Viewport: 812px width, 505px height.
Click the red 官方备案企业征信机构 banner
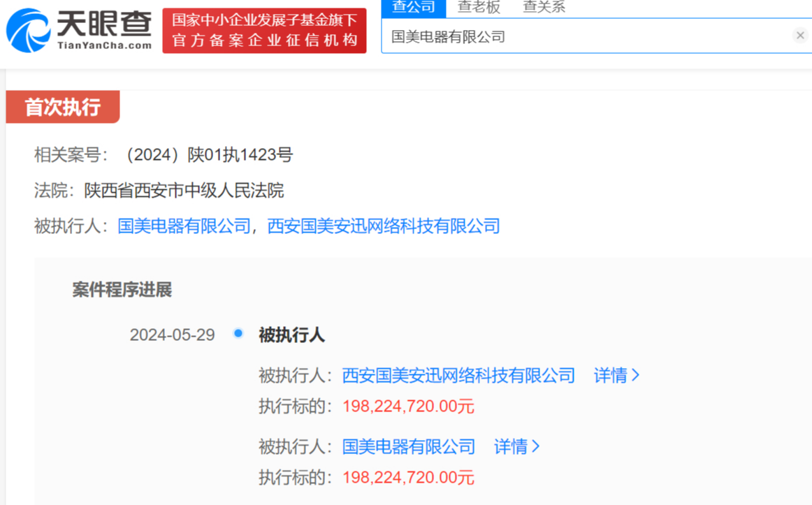pyautogui.click(x=264, y=31)
